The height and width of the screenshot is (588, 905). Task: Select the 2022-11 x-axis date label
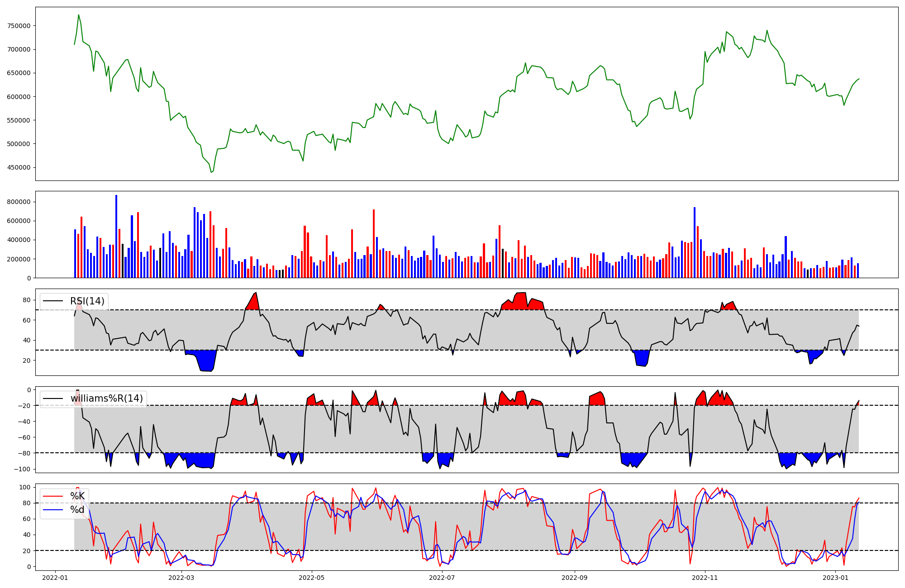pyautogui.click(x=705, y=578)
